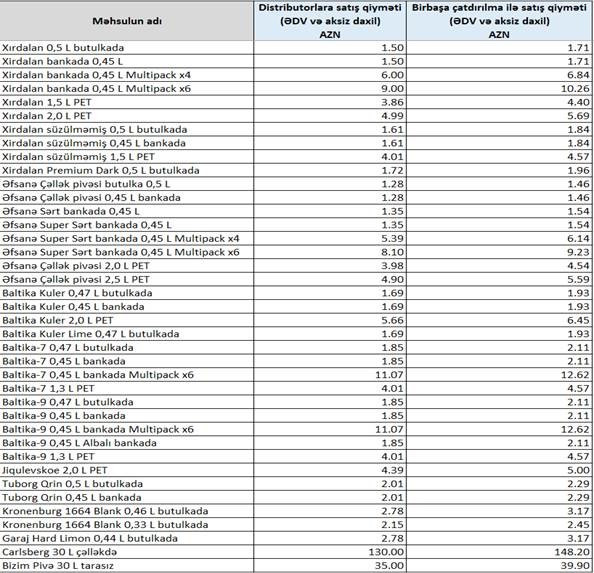
Task: Select 'Baltika-9 0,45 L bankada Multipack x6'
Action: click(x=127, y=429)
